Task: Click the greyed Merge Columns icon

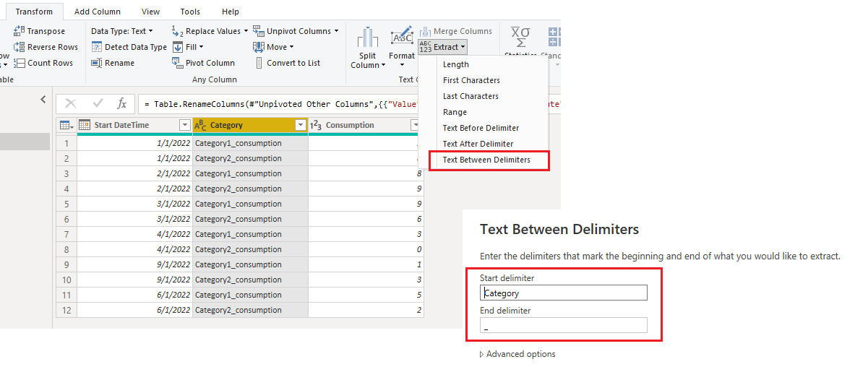Action: pos(425,31)
